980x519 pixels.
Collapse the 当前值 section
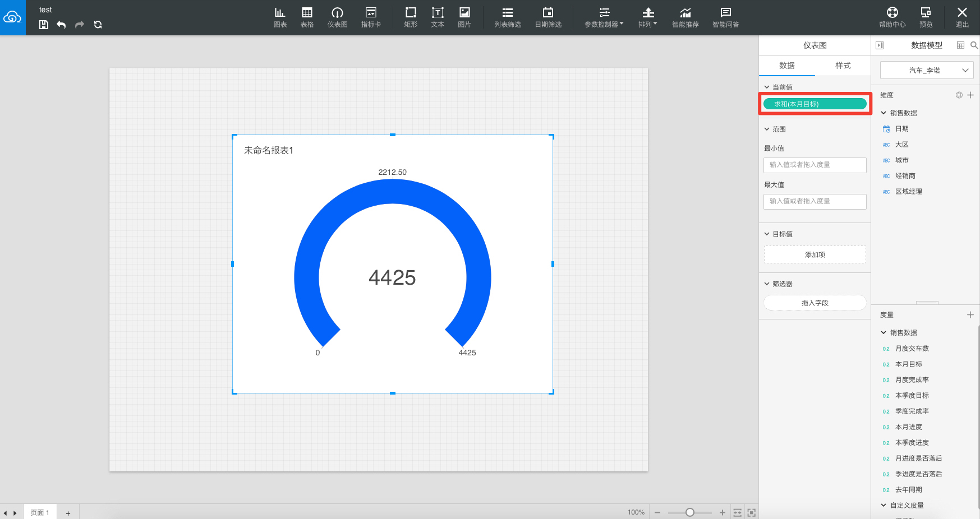click(767, 87)
